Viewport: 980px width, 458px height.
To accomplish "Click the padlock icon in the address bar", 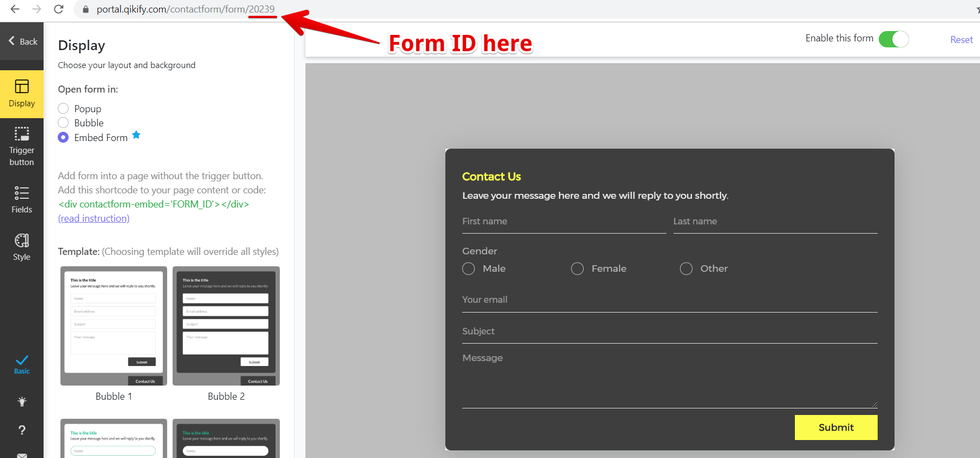I will [85, 9].
